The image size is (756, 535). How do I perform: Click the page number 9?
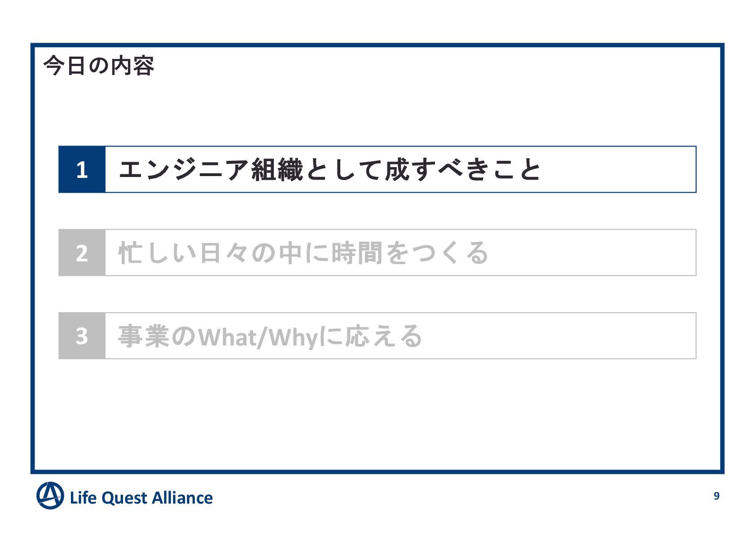[716, 496]
